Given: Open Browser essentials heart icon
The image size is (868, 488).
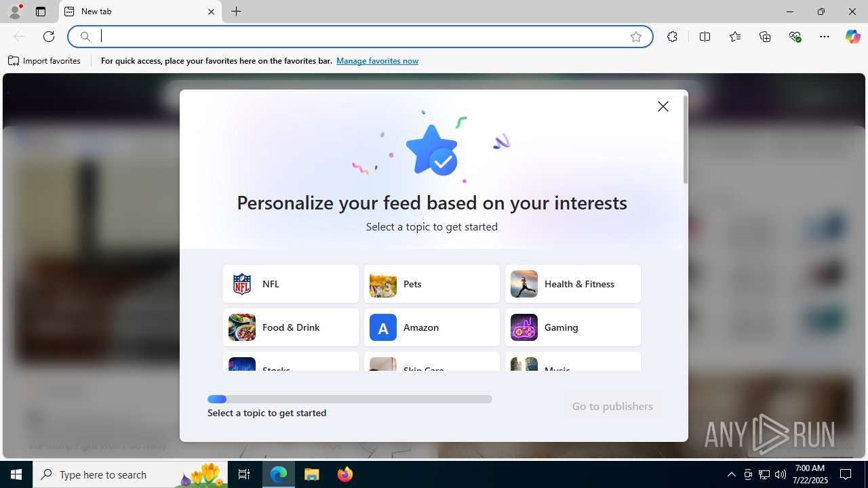Looking at the screenshot, I should [795, 37].
